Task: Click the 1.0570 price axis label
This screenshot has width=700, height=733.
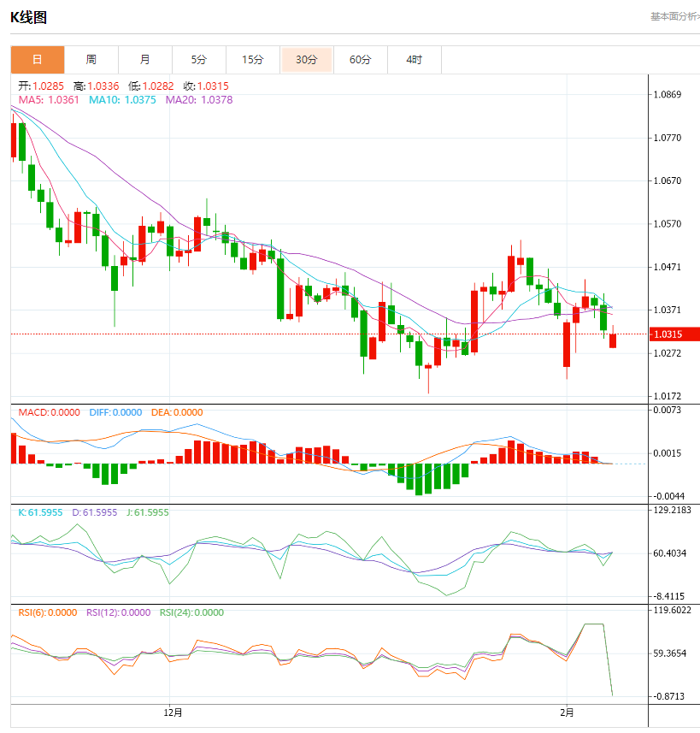Action: (x=668, y=224)
